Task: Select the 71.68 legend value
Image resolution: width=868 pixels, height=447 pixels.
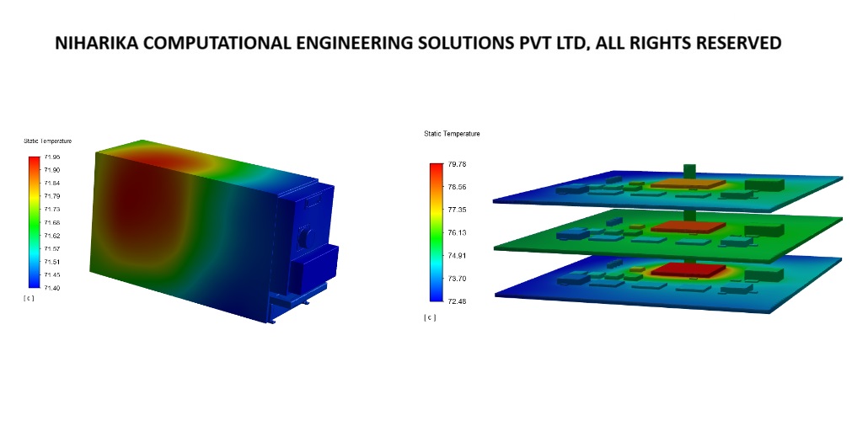Action: click(x=52, y=223)
